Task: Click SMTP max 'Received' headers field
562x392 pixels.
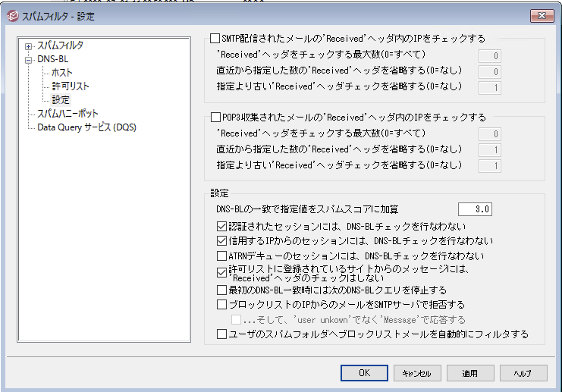Action: 490,56
